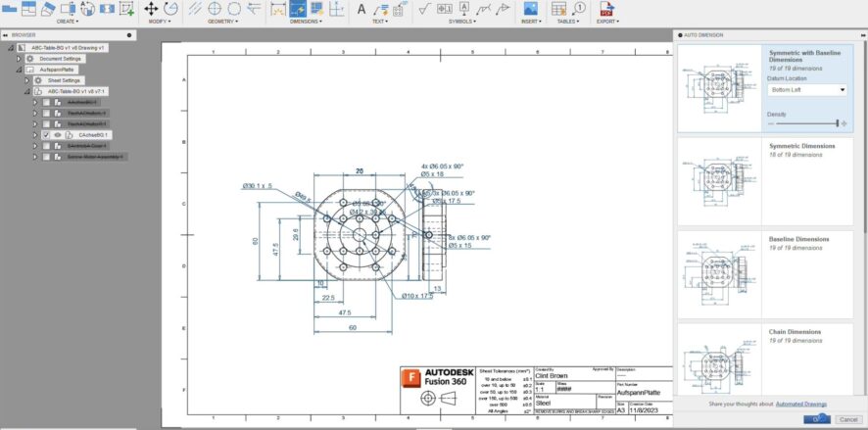Viewport: 868px width, 430px height.
Task: Click the Balloon icon in Tables
Action: point(580,9)
